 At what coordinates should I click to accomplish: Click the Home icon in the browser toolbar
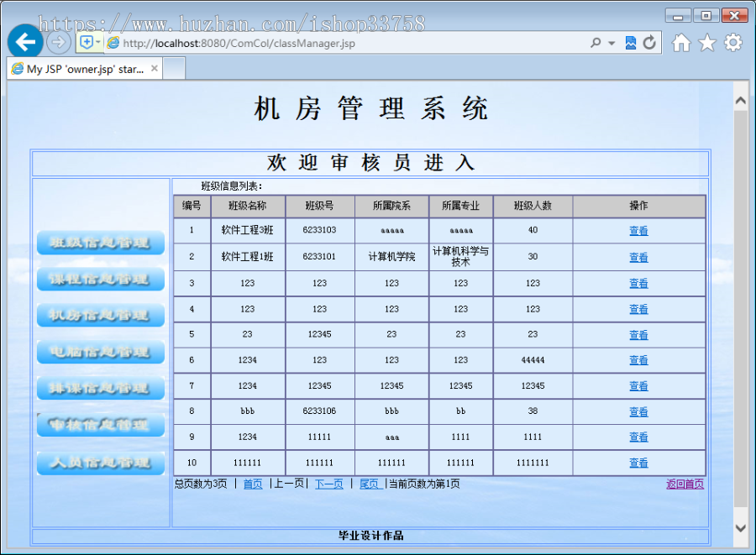(x=680, y=41)
